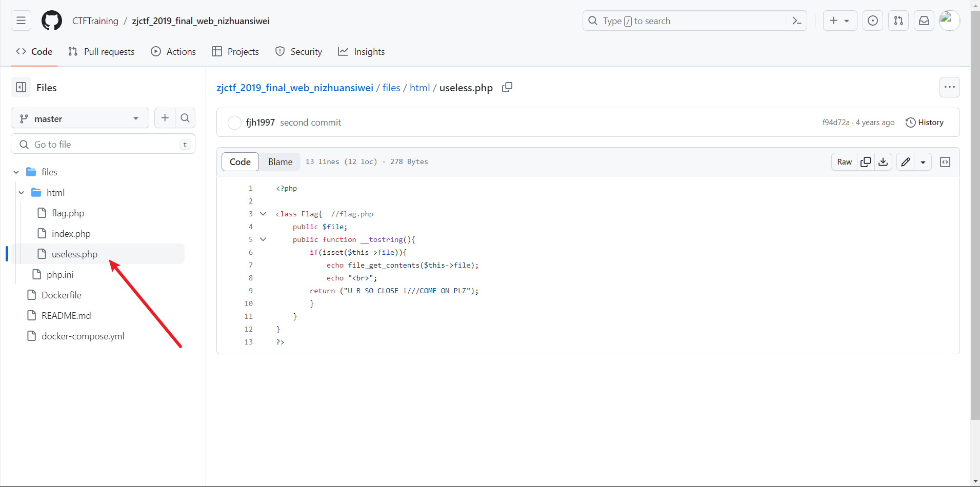
Task: Select line number 7 in code
Action: (x=250, y=265)
